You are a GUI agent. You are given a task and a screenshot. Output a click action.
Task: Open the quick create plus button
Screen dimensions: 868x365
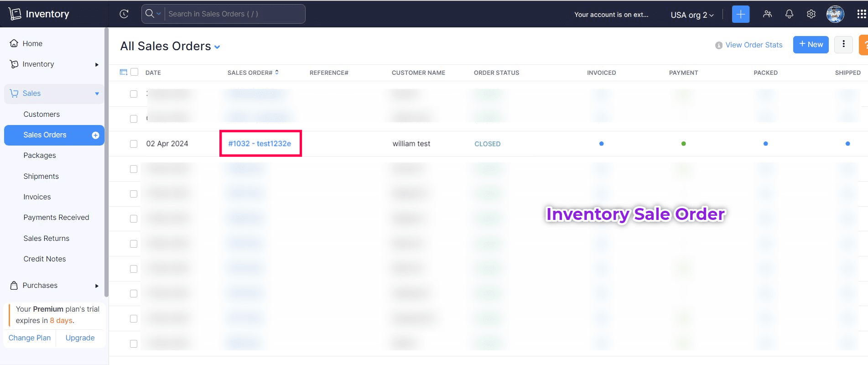pyautogui.click(x=740, y=14)
